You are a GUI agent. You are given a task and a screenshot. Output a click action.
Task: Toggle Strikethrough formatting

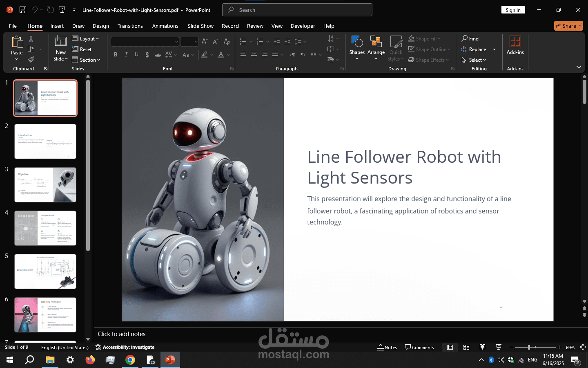coord(158,55)
